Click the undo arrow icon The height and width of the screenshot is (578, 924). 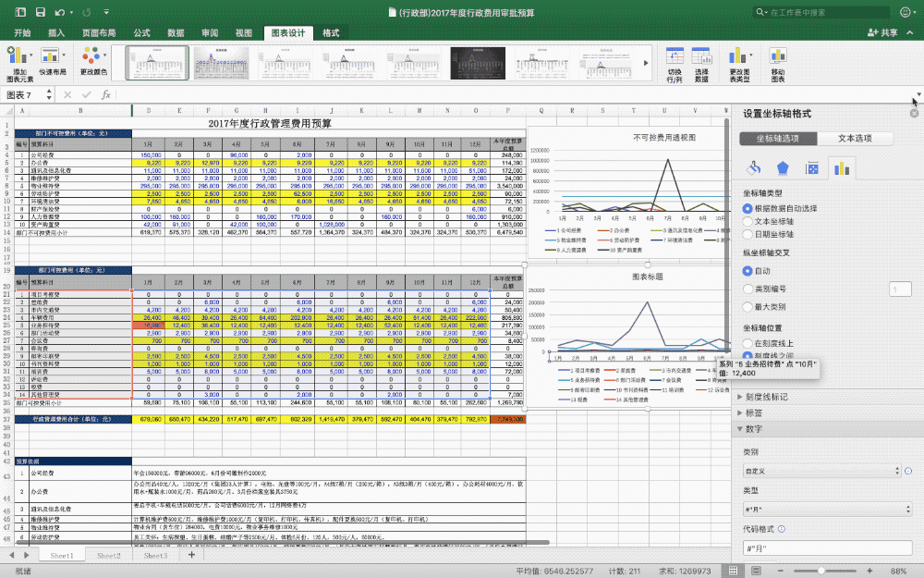tap(60, 12)
